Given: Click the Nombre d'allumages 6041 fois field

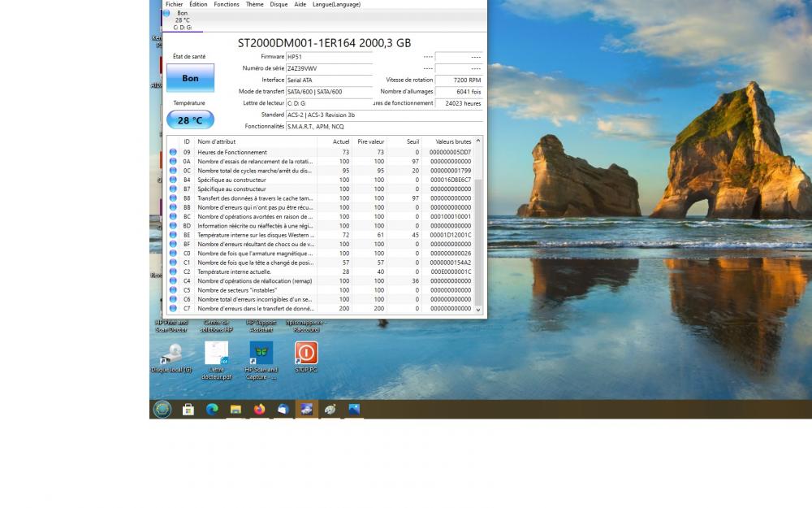Looking at the screenshot, I should point(459,92).
